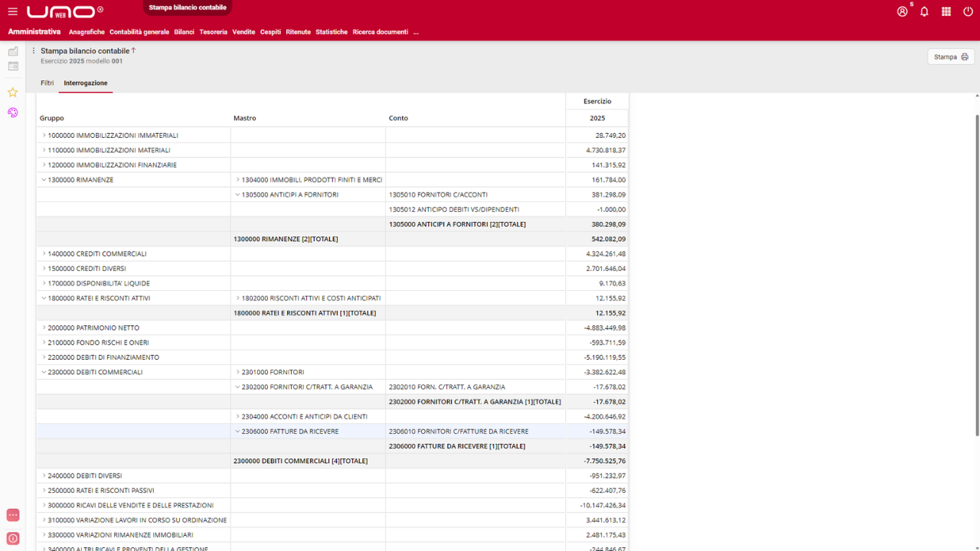Expand 1000000 Immobilizzazioni Immateriali group

pos(44,135)
